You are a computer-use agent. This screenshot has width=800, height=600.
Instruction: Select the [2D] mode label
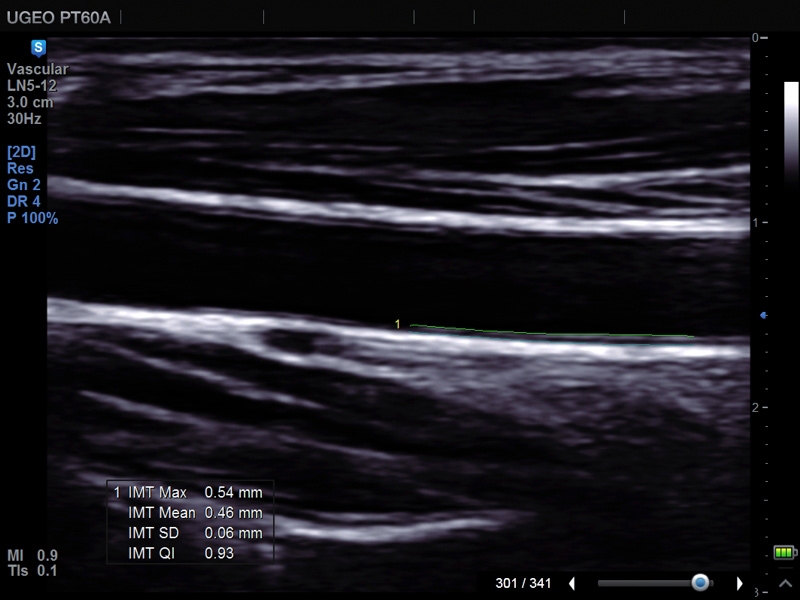[x=21, y=152]
